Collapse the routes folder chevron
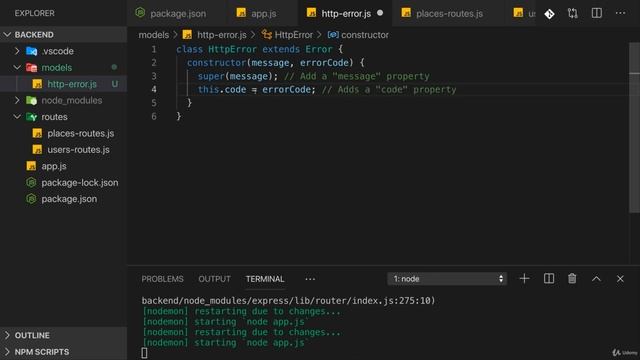The height and width of the screenshot is (360, 640). click(17, 117)
